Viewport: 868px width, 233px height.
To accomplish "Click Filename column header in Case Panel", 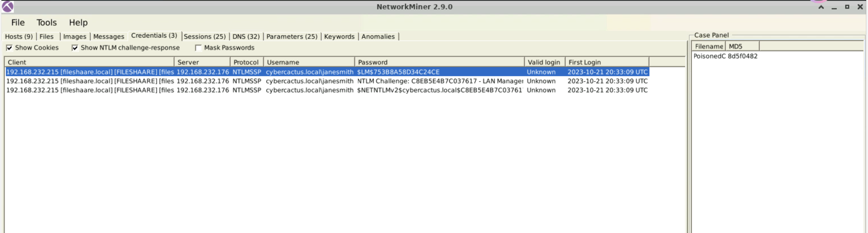I will (x=709, y=46).
